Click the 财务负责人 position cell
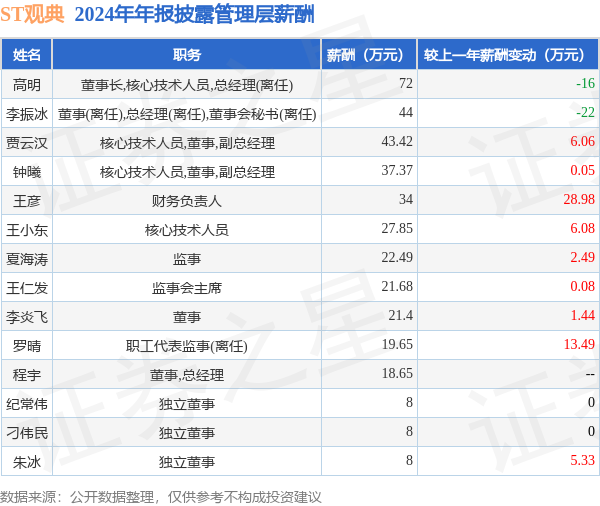Viewport: 600px width, 506px height. 187,201
